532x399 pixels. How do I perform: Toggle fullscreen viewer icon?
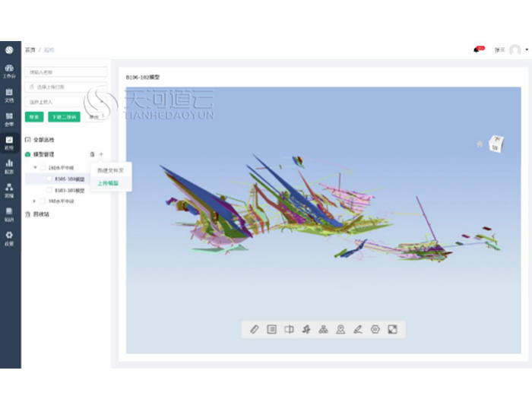click(393, 329)
